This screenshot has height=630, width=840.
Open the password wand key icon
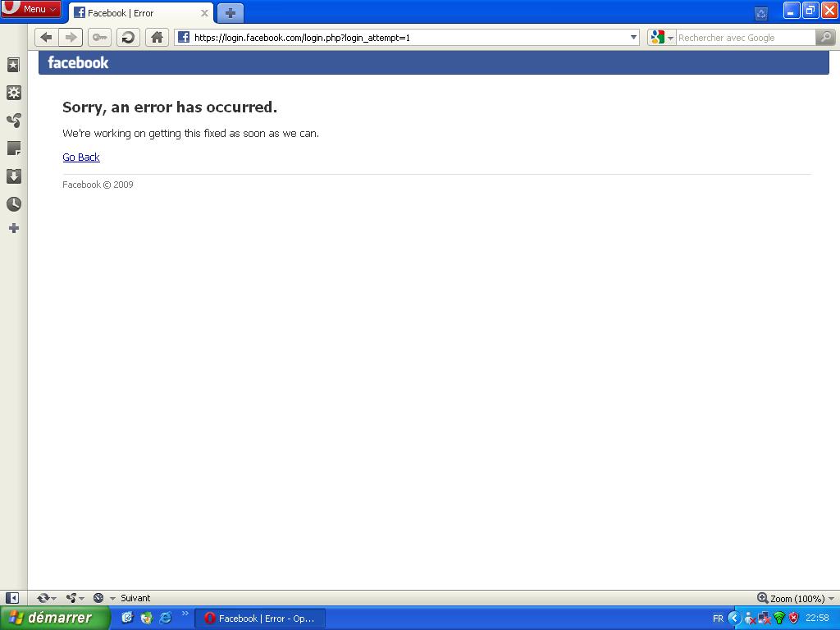click(x=99, y=38)
